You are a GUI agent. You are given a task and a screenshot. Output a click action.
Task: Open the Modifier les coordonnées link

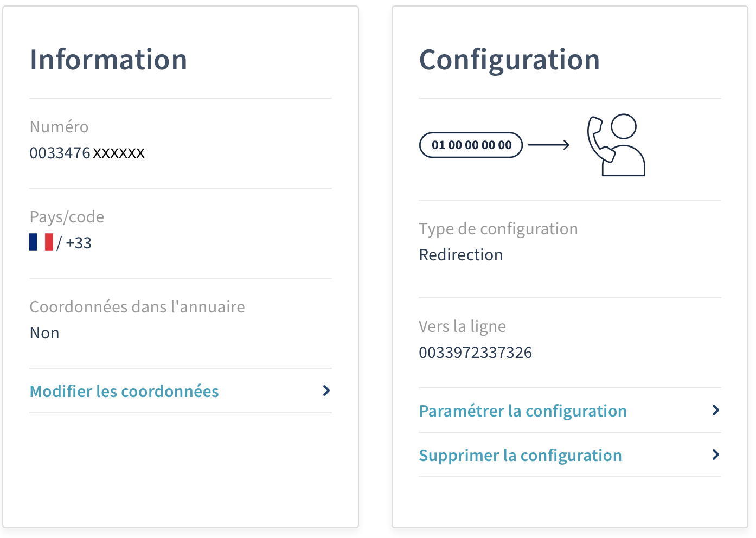pyautogui.click(x=124, y=391)
